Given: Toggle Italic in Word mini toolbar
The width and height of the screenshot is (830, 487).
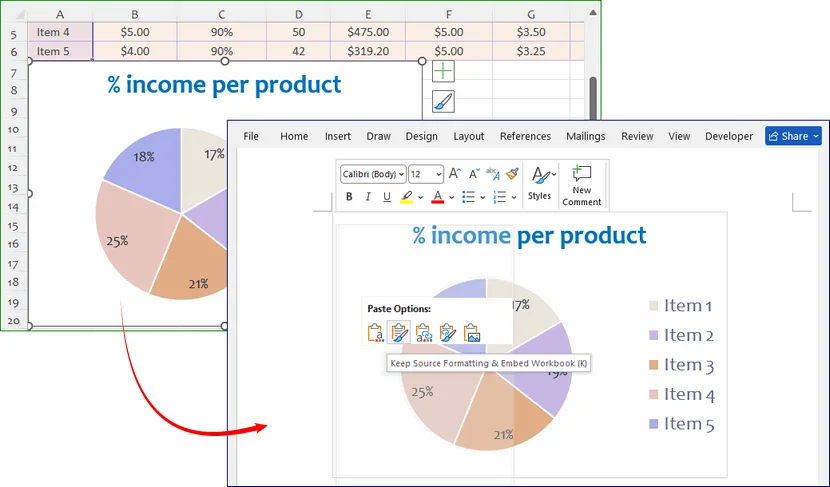Looking at the screenshot, I should coord(368,197).
